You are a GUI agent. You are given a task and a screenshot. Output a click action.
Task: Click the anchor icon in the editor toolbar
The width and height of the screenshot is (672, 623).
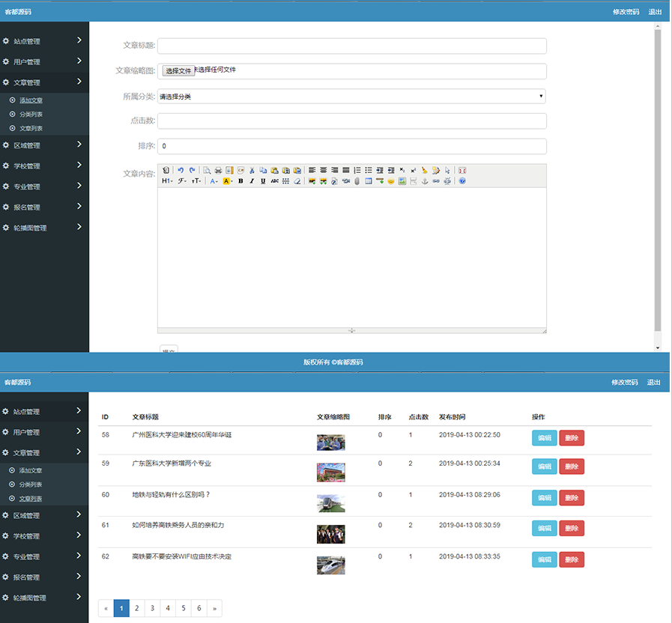coord(424,181)
